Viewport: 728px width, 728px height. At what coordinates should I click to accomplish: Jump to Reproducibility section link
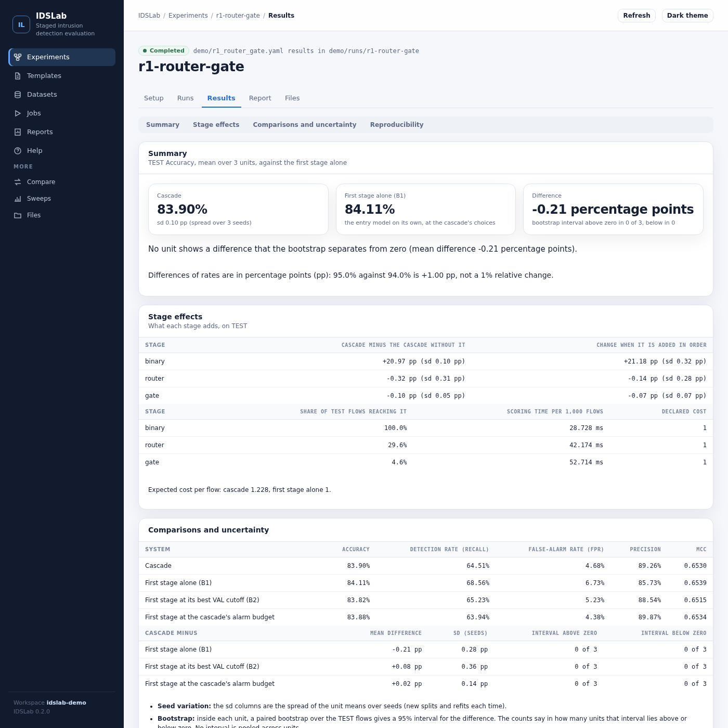(x=397, y=125)
